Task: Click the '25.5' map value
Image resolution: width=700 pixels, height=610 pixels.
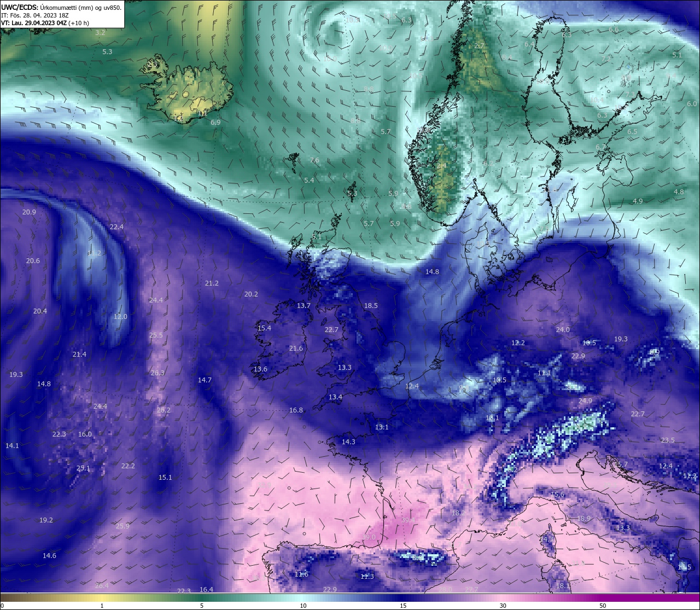Action: 156,335
